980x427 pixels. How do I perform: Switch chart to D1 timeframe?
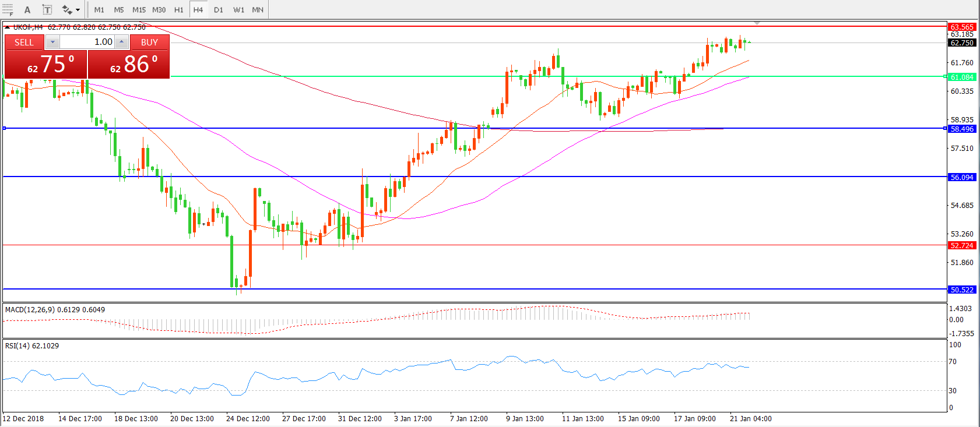(218, 10)
